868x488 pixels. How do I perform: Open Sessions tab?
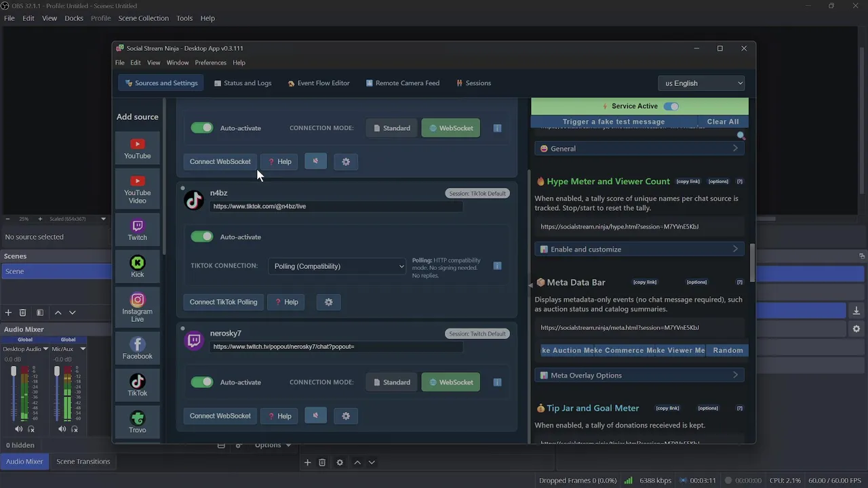click(x=473, y=83)
